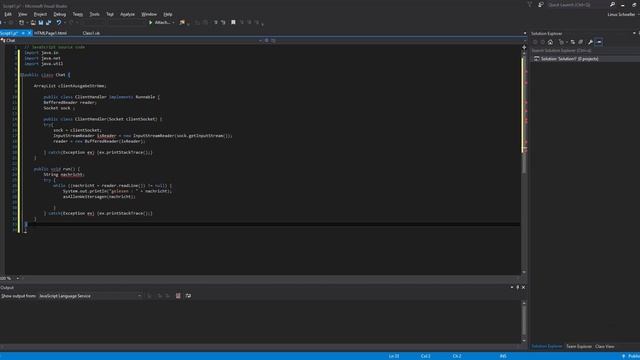Close the Output panel
640x360 pixels.
pyautogui.click(x=523, y=287)
